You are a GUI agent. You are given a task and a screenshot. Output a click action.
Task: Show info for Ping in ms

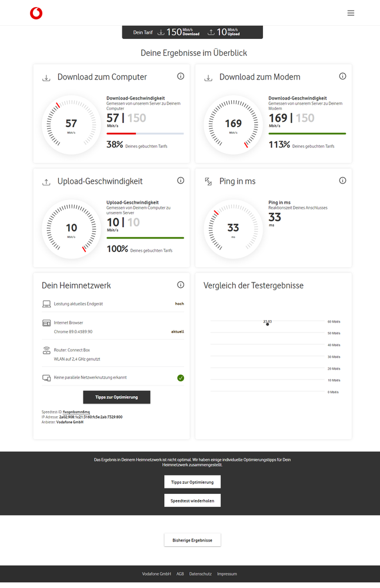pos(342,180)
